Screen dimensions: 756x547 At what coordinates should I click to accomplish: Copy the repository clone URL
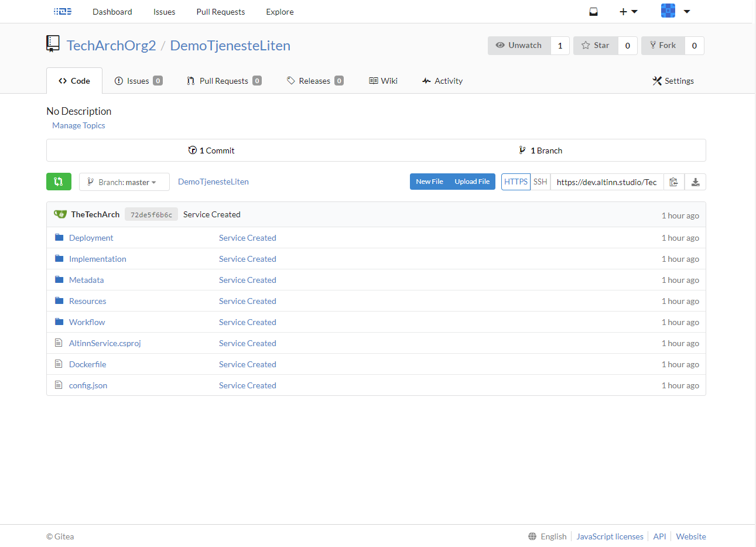pos(673,182)
